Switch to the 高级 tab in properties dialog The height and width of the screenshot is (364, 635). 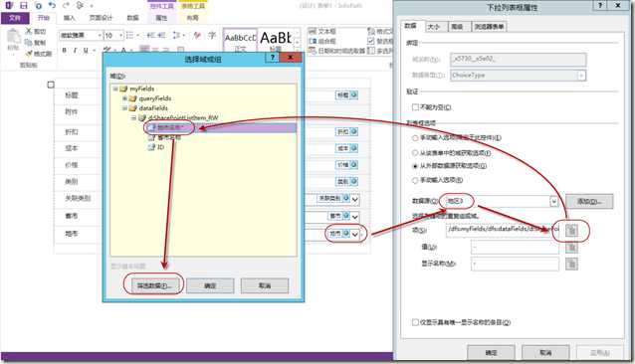click(x=457, y=27)
